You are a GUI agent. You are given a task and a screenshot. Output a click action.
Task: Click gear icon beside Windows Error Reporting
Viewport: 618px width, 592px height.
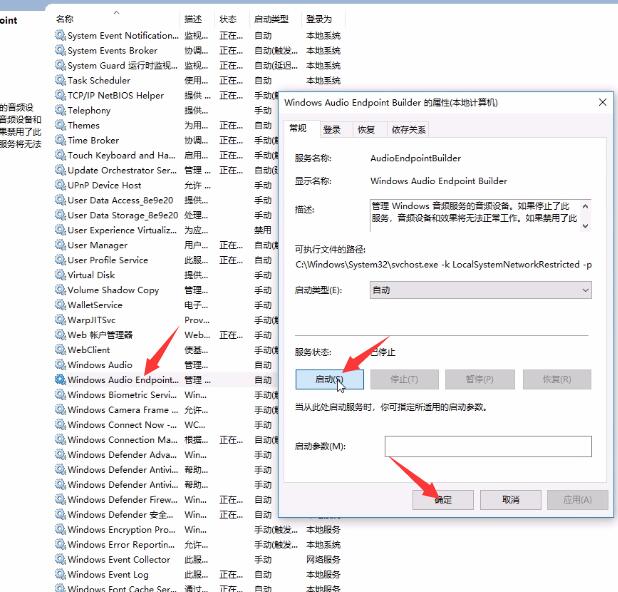(x=60, y=545)
